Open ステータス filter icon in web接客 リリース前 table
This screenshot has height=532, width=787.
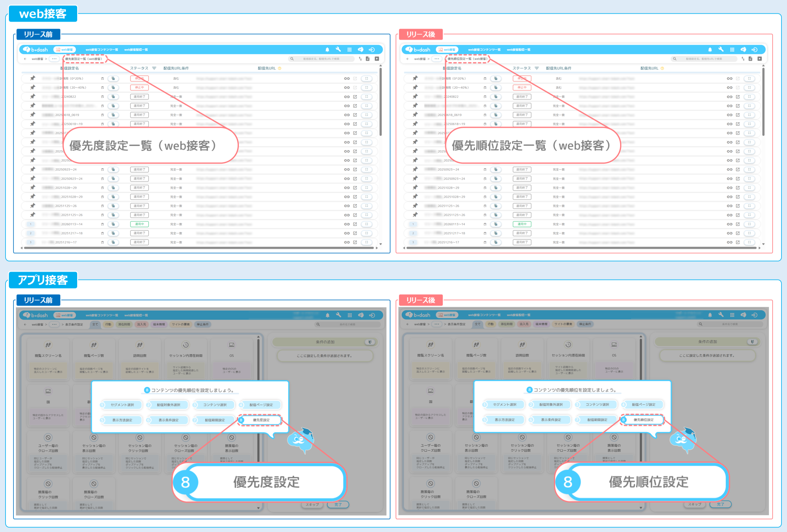click(154, 68)
